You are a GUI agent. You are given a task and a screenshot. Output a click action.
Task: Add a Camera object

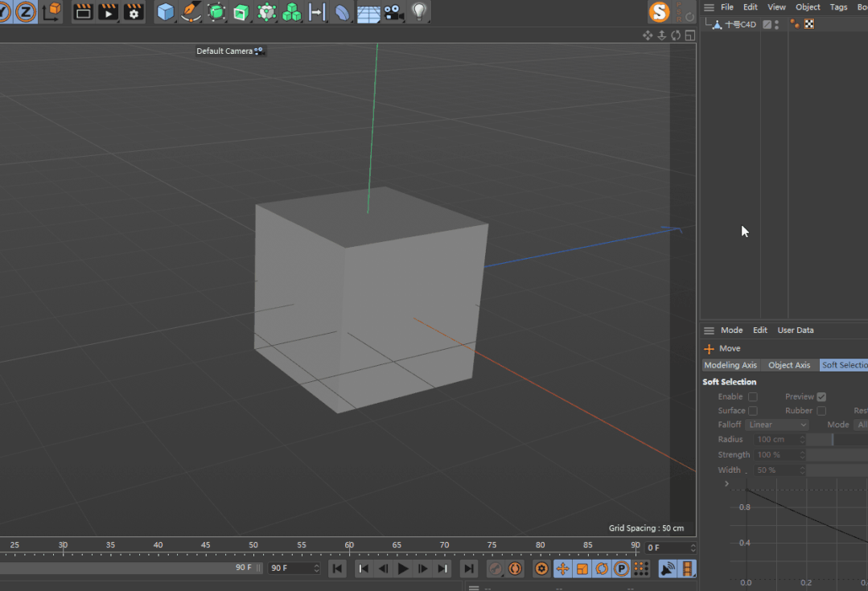(x=393, y=11)
